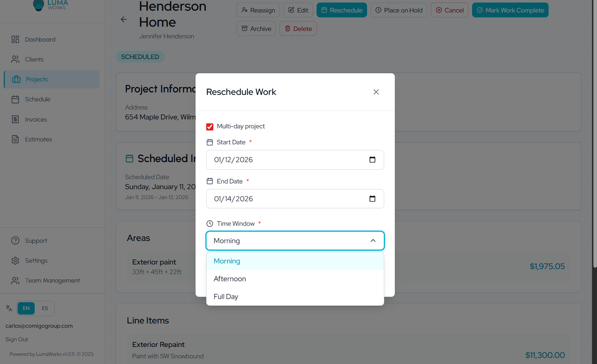597x364 pixels.
Task: Click the back arrow icon
Action: point(124,20)
